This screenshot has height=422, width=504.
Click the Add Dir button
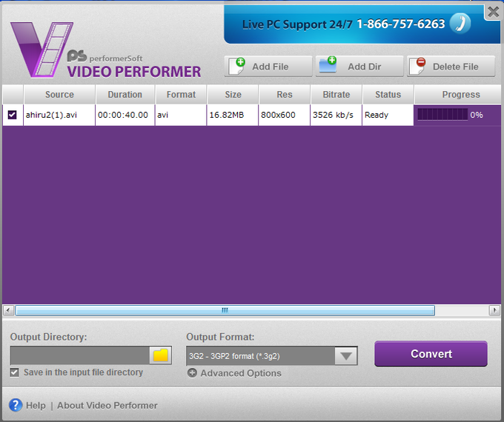359,67
